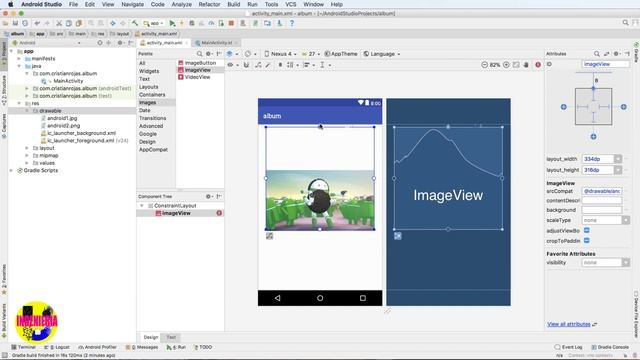This screenshot has height=360, width=640.
Task: Open the Gradle Console
Action: click(x=610, y=347)
